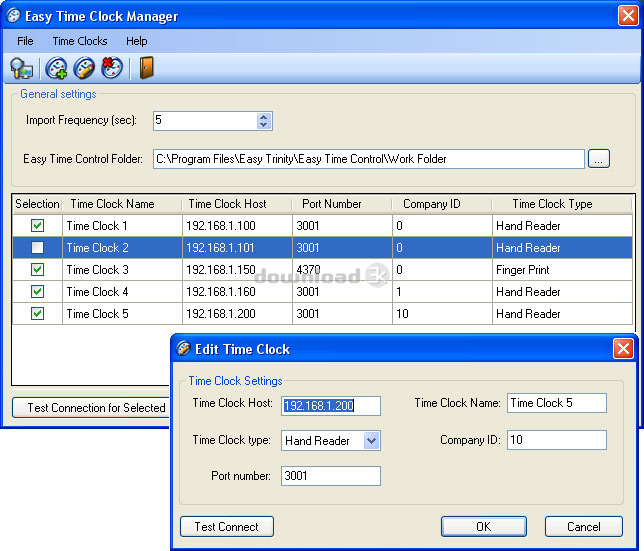Click the Selection column header
Viewport: 644px width, 551px height.
pos(37,204)
